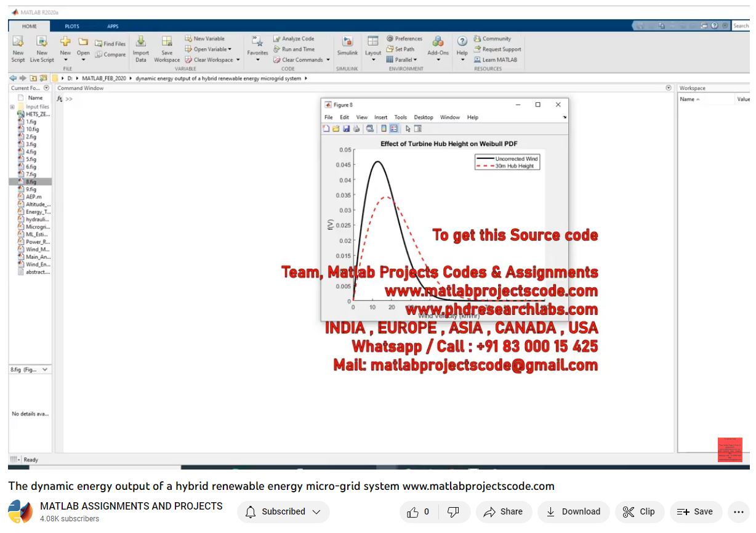Click Run and Time
Screen dimensions: 756x533
click(x=294, y=49)
